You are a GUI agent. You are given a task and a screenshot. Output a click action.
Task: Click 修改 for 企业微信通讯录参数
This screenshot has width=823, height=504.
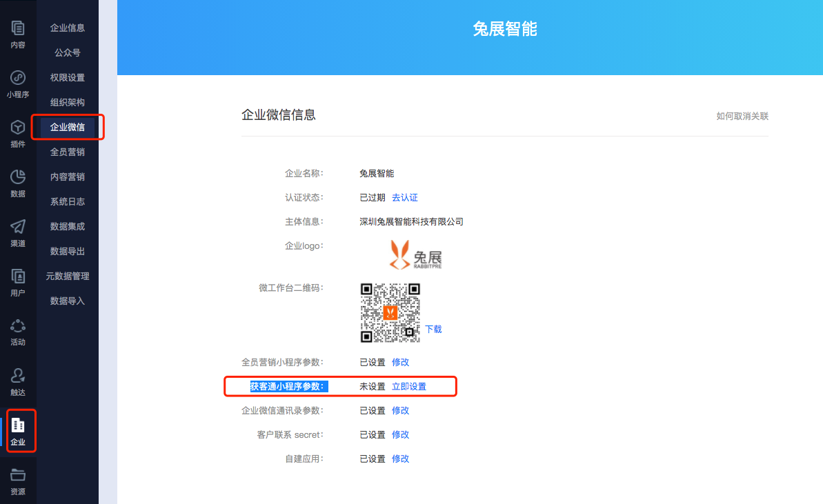click(401, 411)
